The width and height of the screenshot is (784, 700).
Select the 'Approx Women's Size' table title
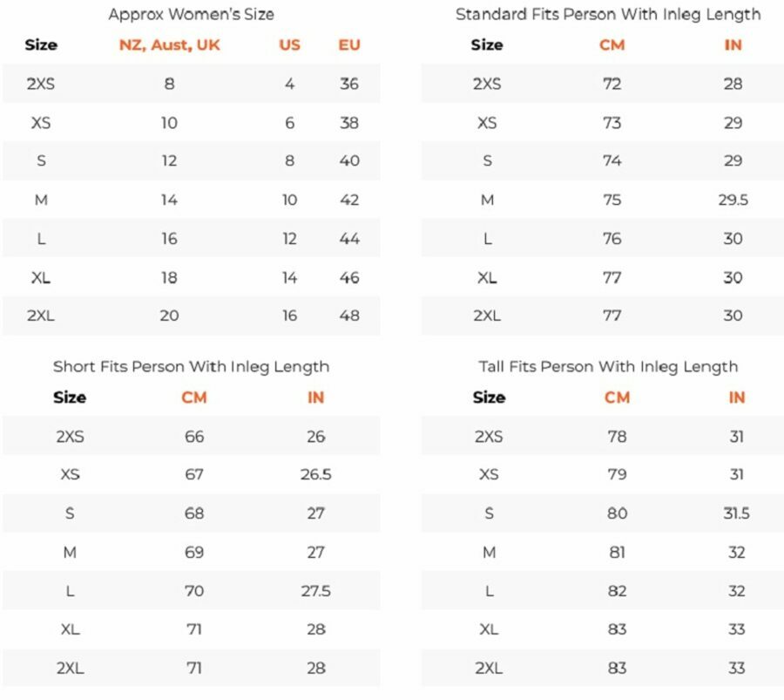tap(192, 14)
